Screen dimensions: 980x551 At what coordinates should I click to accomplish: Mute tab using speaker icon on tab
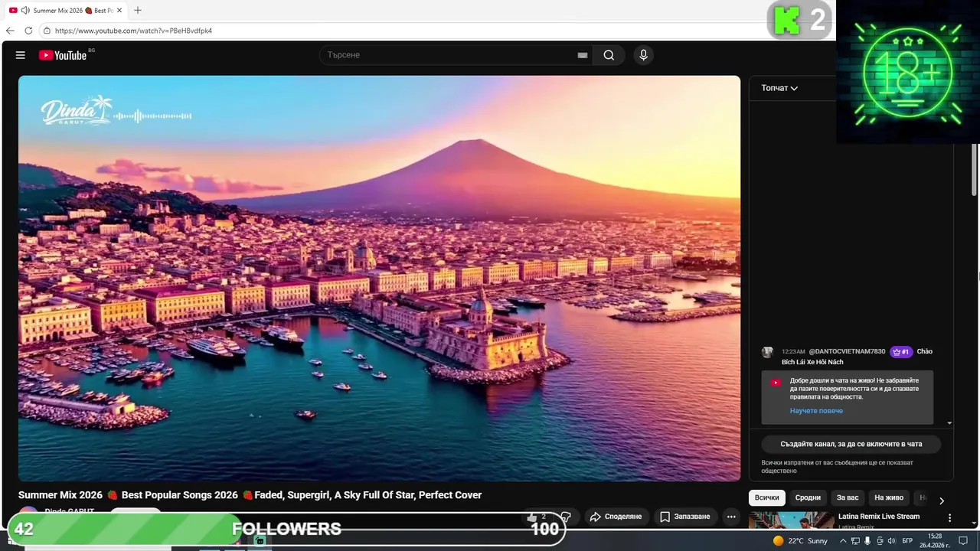(x=25, y=11)
